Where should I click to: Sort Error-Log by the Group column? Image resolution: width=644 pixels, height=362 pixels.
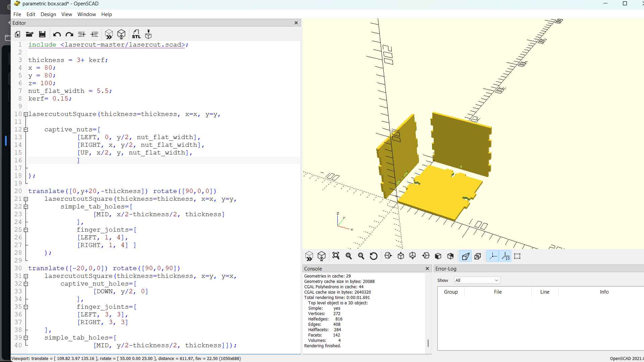(x=451, y=292)
